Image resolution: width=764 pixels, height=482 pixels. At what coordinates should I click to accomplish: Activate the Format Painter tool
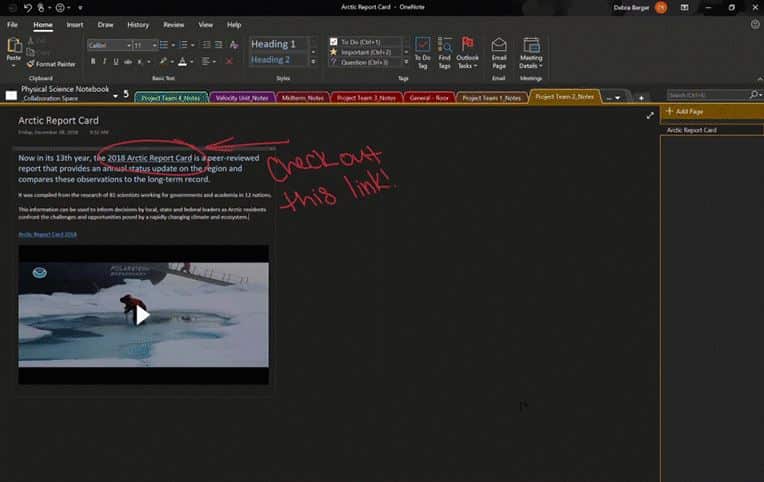pos(51,64)
